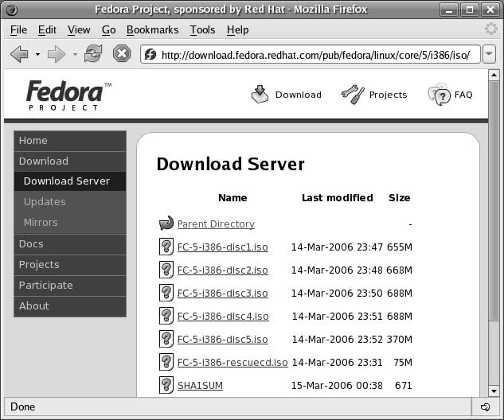Open the Bookmarks menu
504x420 pixels.
(152, 30)
